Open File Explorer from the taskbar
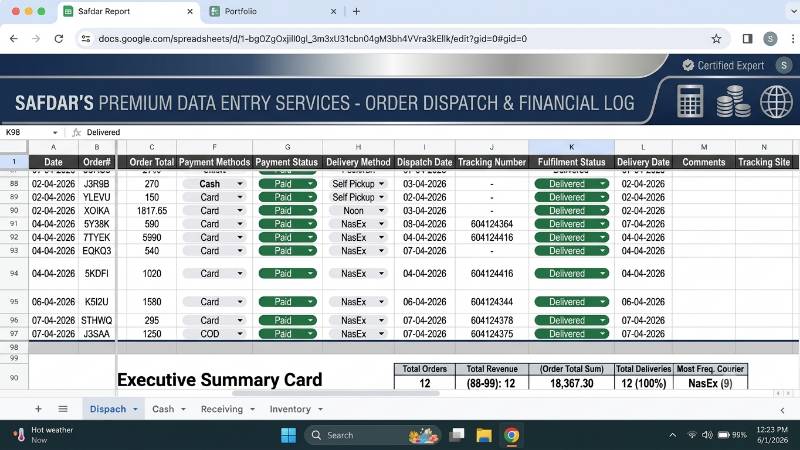 (x=484, y=435)
